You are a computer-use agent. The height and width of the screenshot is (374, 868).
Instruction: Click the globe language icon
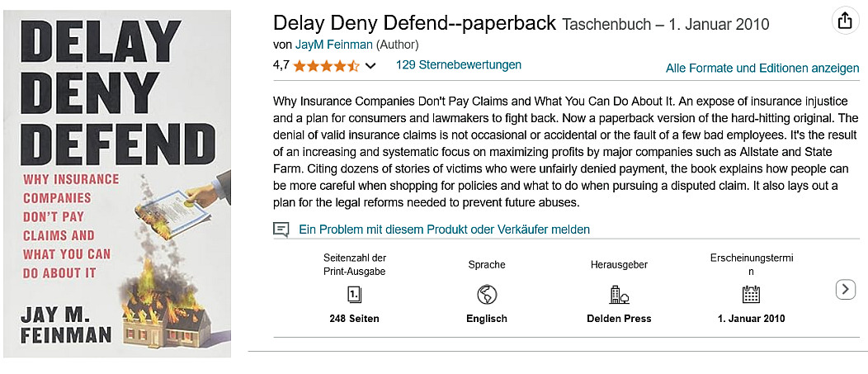click(487, 294)
